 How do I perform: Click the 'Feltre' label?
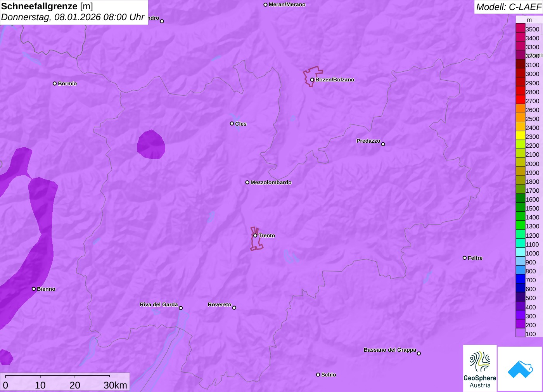(475, 258)
